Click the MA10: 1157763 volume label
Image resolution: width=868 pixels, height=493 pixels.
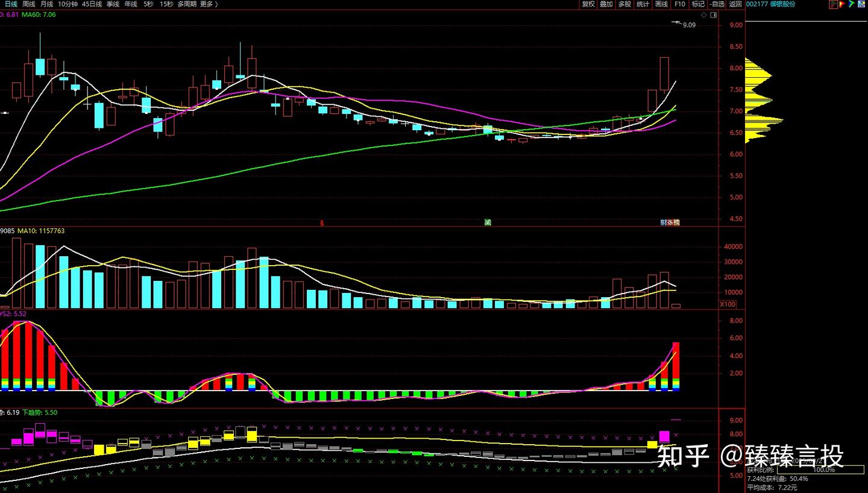(x=41, y=231)
